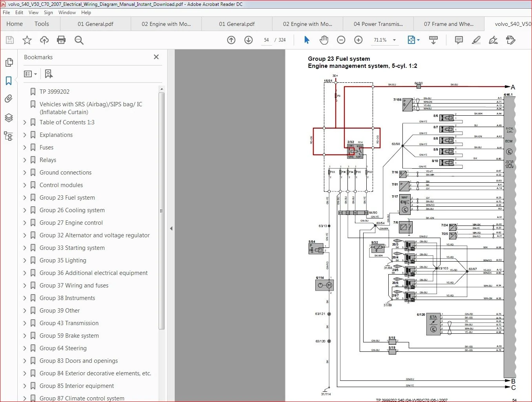Click the stamp/edit tool icon
Image resolution: width=532 pixels, height=402 pixels.
[510, 40]
